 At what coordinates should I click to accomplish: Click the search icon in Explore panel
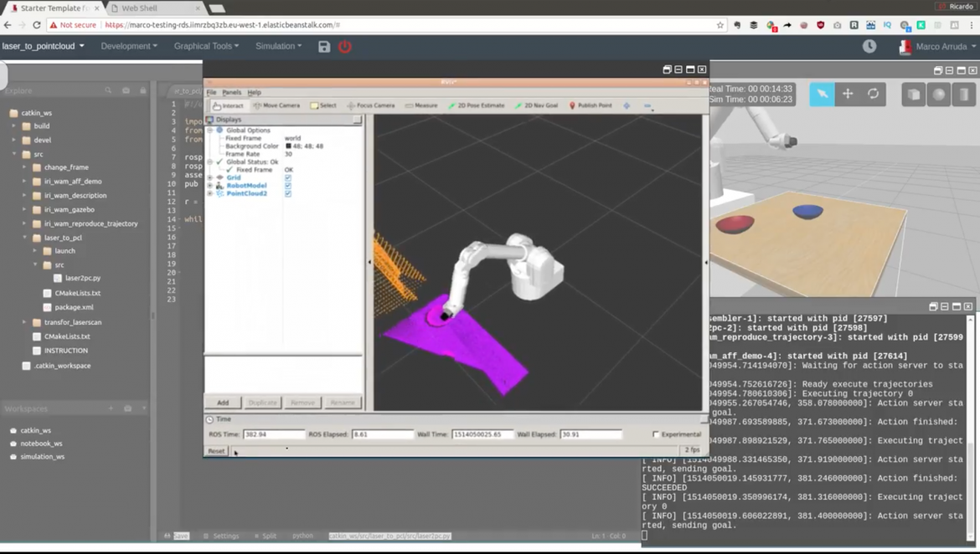[x=108, y=90]
